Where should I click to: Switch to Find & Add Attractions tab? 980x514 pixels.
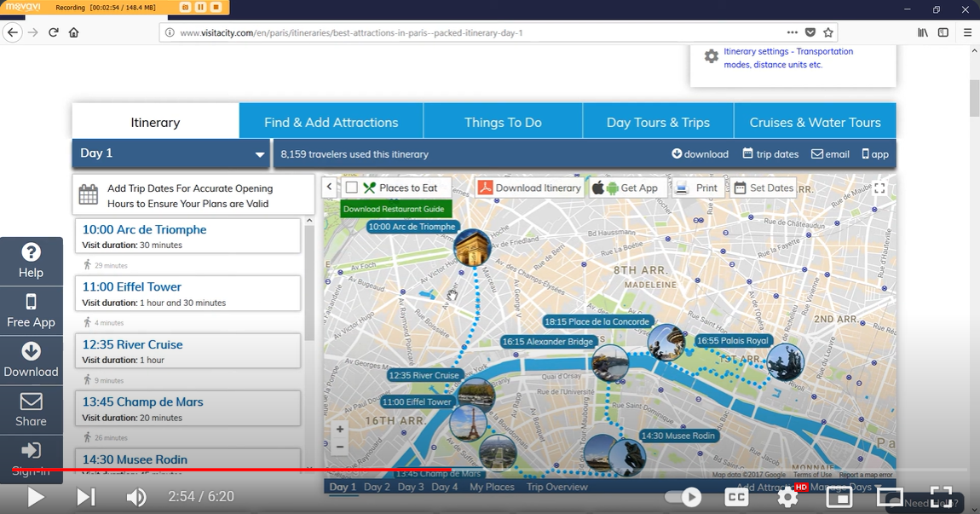tap(331, 122)
